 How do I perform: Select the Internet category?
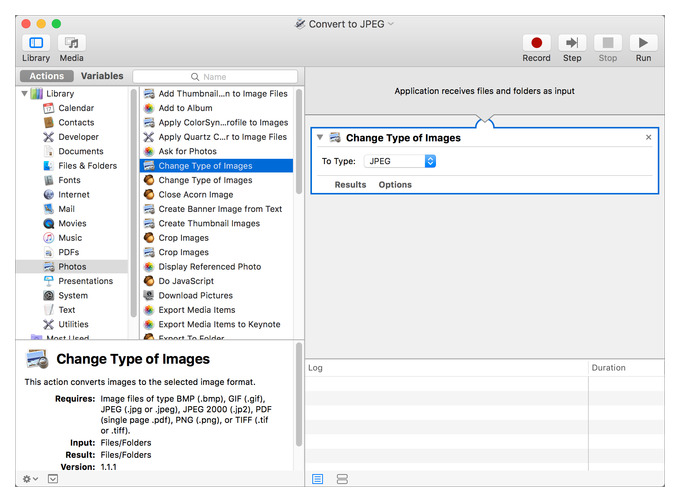[x=74, y=195]
